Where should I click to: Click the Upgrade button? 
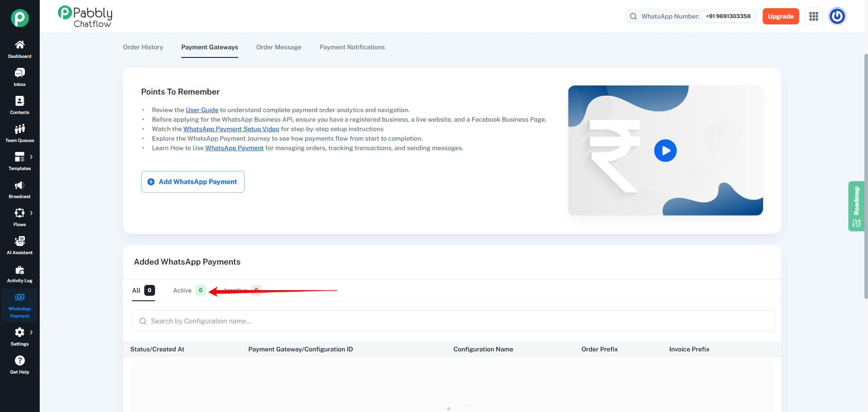click(781, 16)
